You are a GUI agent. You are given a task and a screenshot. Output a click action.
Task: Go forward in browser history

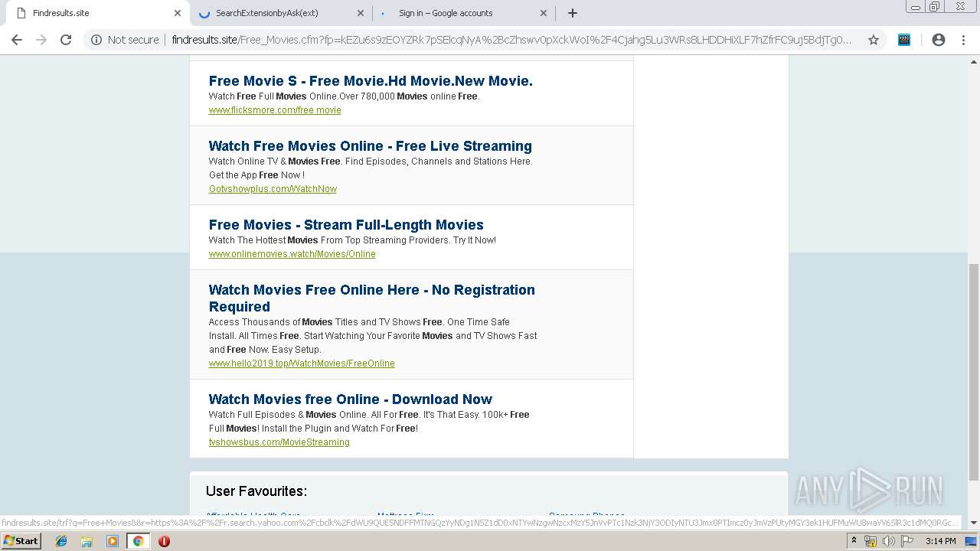click(x=41, y=40)
